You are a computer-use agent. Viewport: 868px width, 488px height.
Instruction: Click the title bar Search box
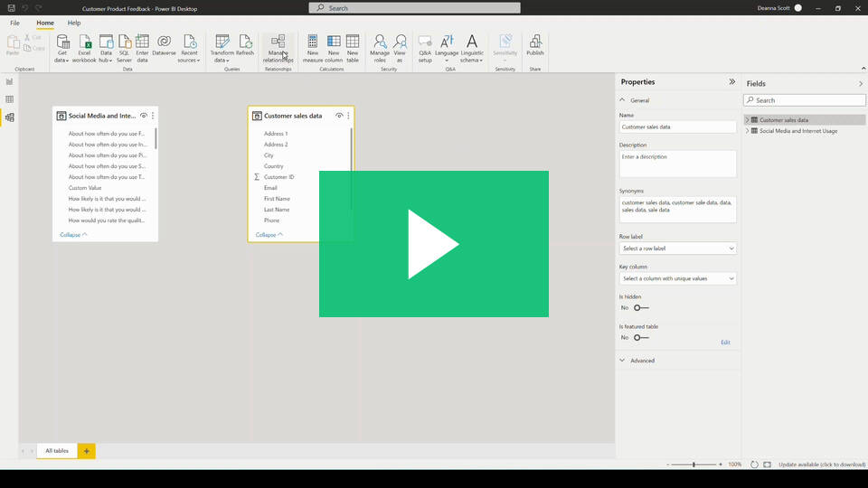pos(415,8)
